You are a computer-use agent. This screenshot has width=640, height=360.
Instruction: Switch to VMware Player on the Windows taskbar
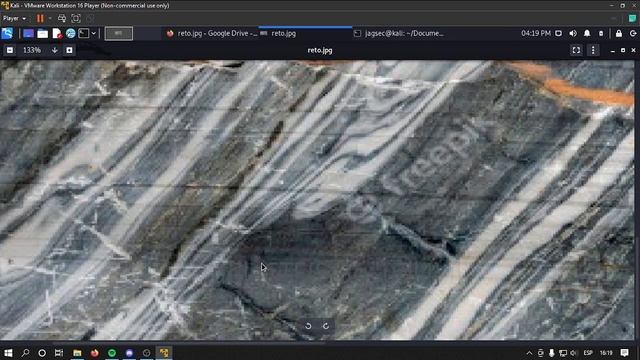pos(164,353)
